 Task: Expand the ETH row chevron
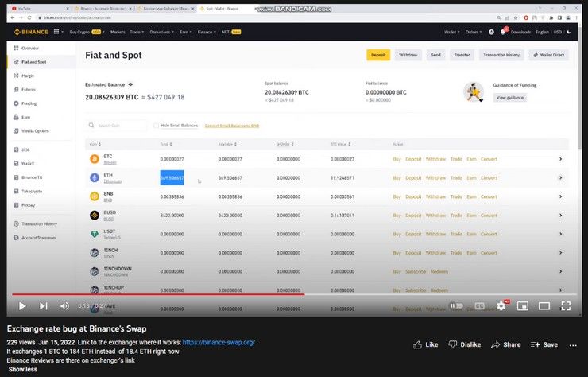click(x=561, y=177)
